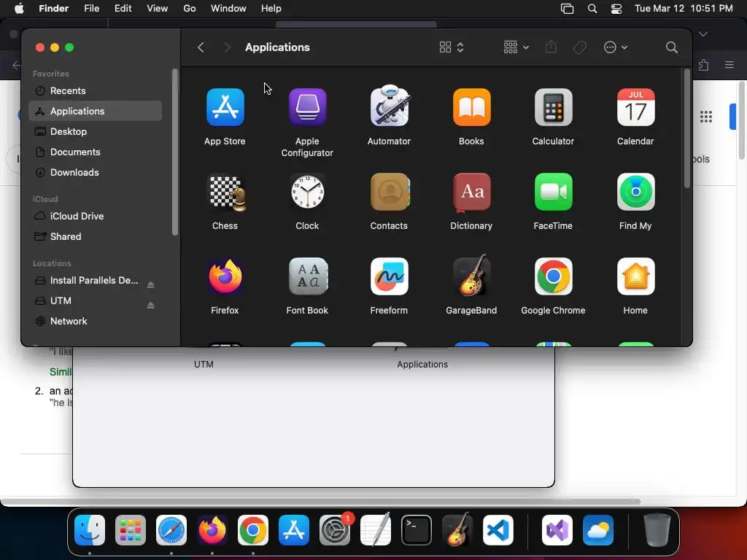Open TextEdit from the Dock
747x560 pixels.
pyautogui.click(x=376, y=529)
